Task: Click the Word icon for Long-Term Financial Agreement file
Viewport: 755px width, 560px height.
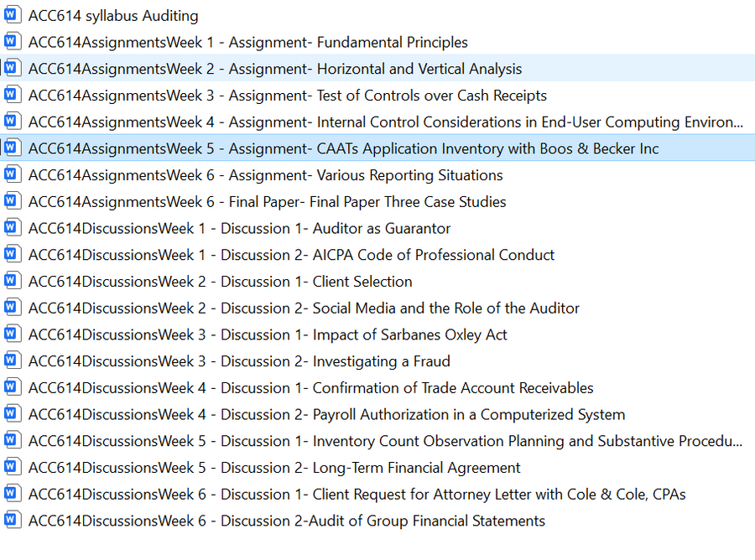Action: 13,467
